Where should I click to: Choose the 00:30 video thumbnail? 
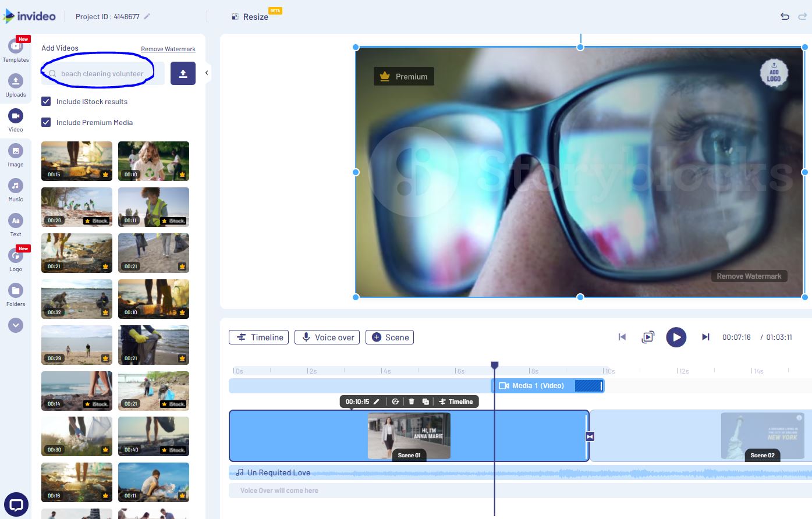click(77, 436)
